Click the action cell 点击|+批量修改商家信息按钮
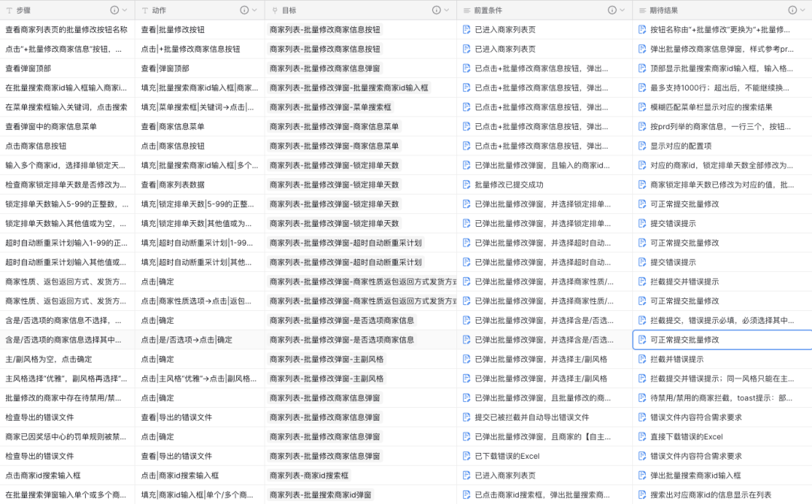 [200, 49]
